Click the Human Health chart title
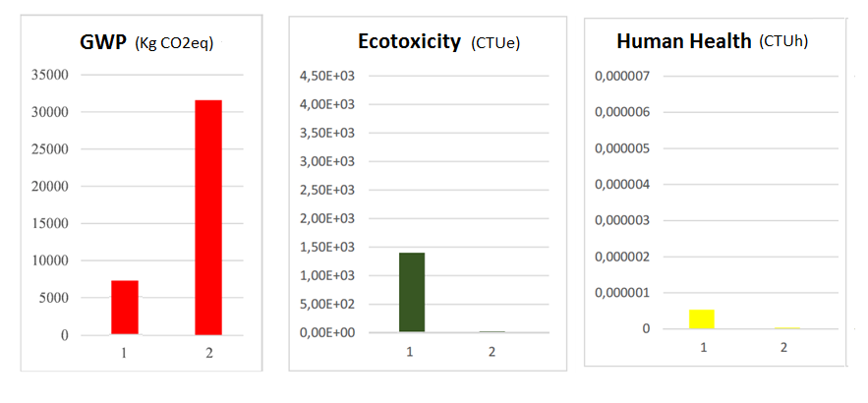 click(684, 41)
